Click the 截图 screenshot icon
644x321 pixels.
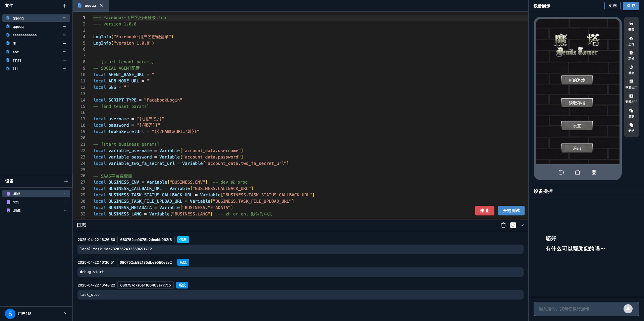point(631,26)
